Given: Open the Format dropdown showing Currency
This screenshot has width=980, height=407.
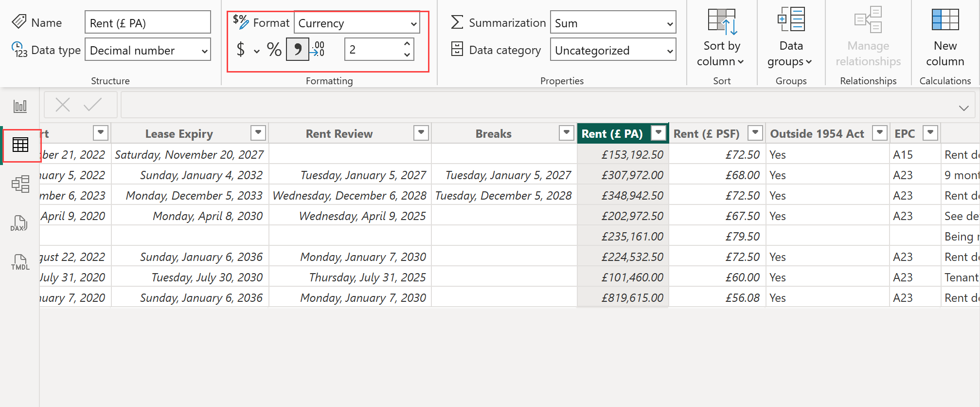Looking at the screenshot, I should click(x=357, y=23).
